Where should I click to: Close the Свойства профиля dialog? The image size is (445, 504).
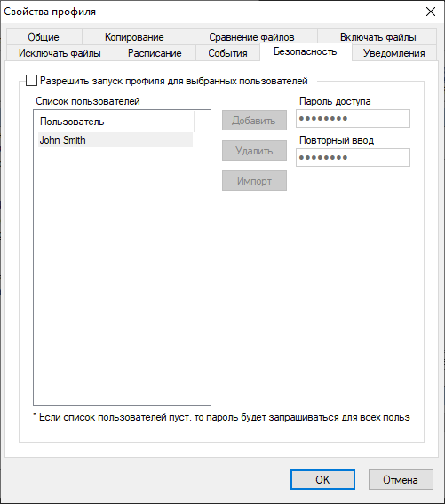tap(431, 12)
